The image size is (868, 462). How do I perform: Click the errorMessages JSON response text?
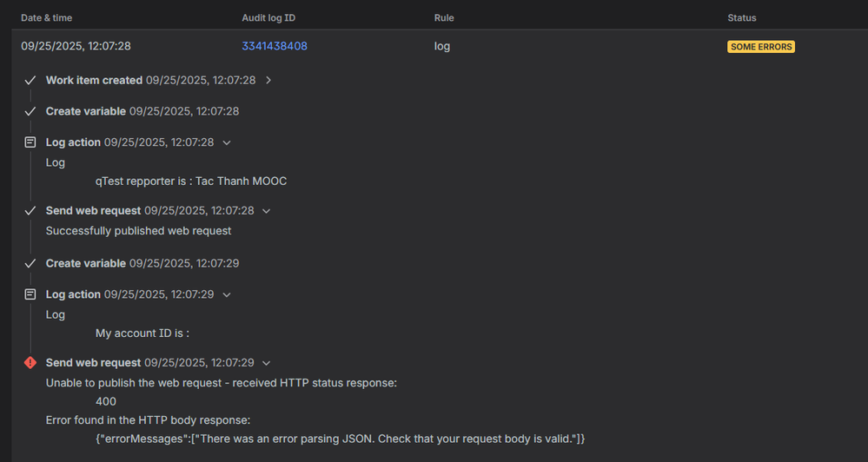pyautogui.click(x=340, y=439)
